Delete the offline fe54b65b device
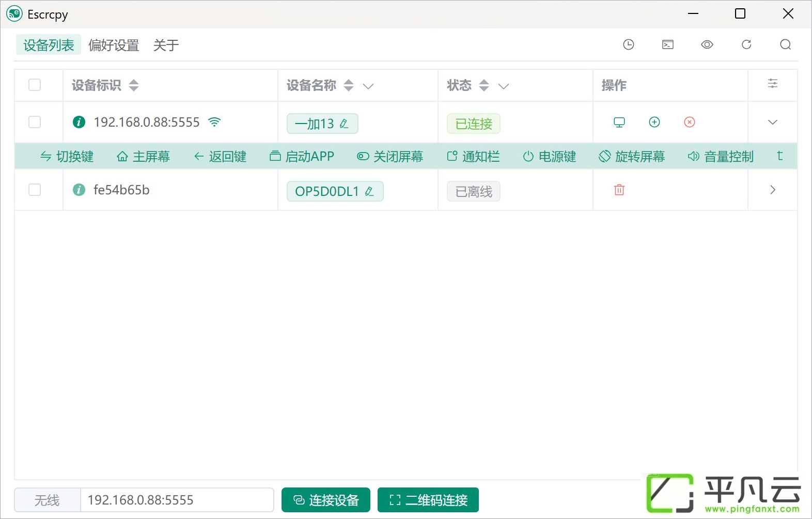 [x=619, y=190]
